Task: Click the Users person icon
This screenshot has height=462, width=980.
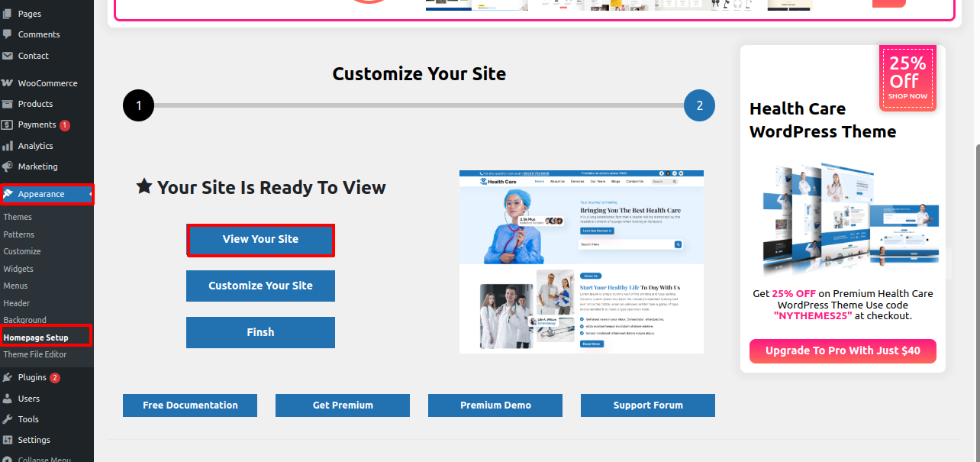Action: 8,399
